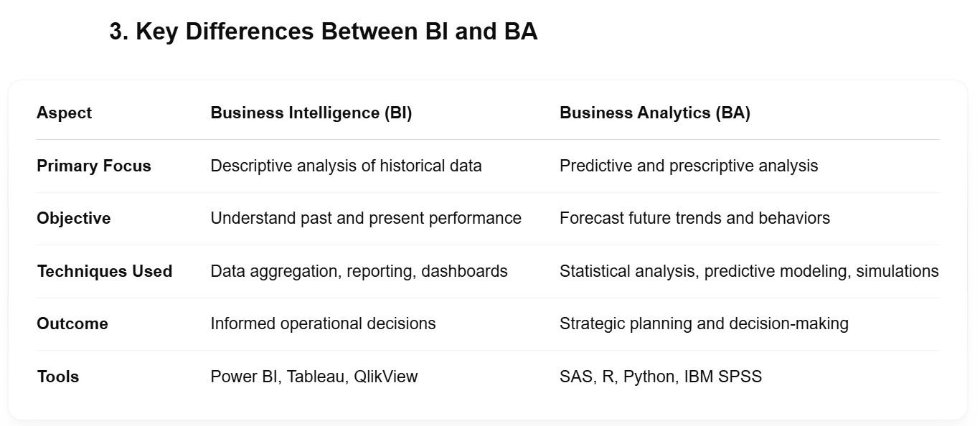Click 'Power BI, Tableau, QlikView' cell
The image size is (980, 426).
pyautogui.click(x=314, y=377)
